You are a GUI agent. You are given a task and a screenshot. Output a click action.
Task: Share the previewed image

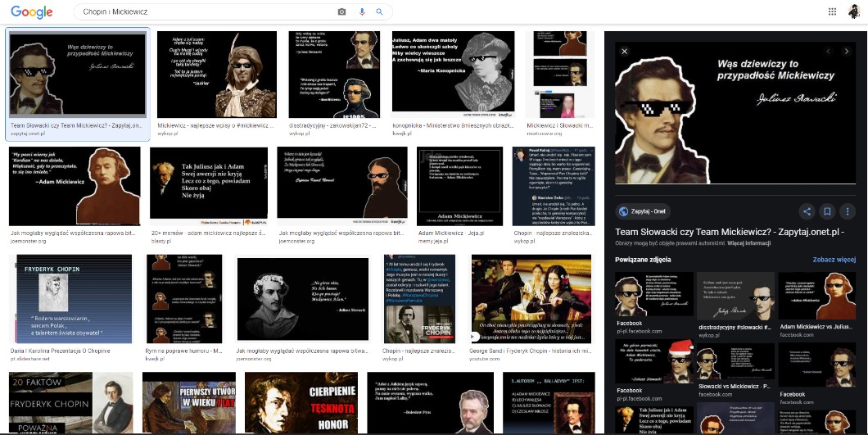click(x=807, y=211)
